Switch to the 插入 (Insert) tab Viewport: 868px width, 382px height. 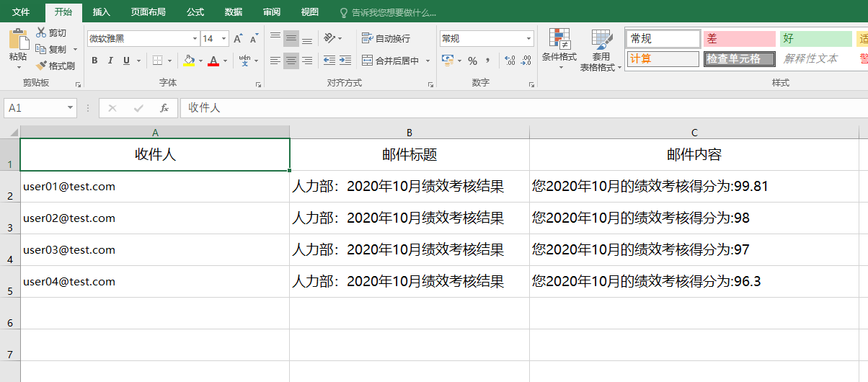[x=102, y=12]
